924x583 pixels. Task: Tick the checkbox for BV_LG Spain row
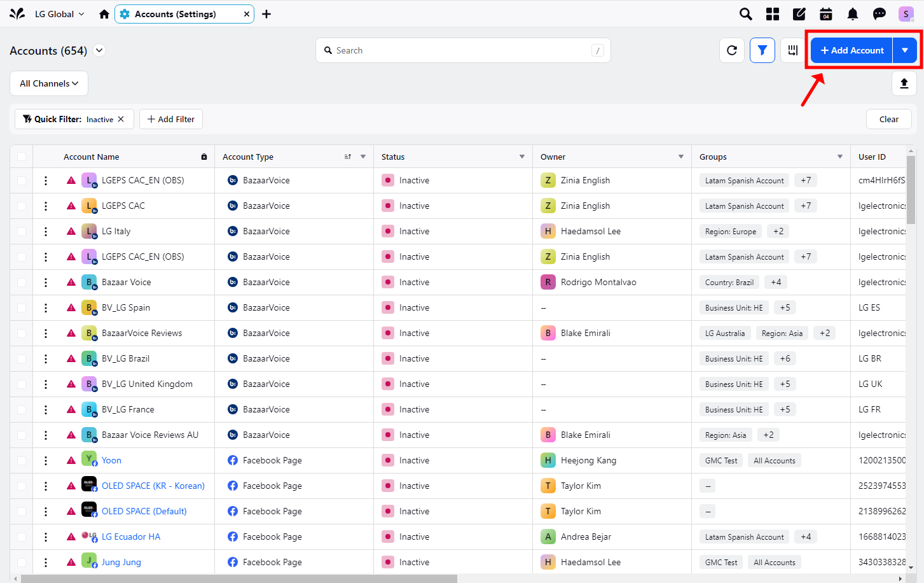(22, 308)
